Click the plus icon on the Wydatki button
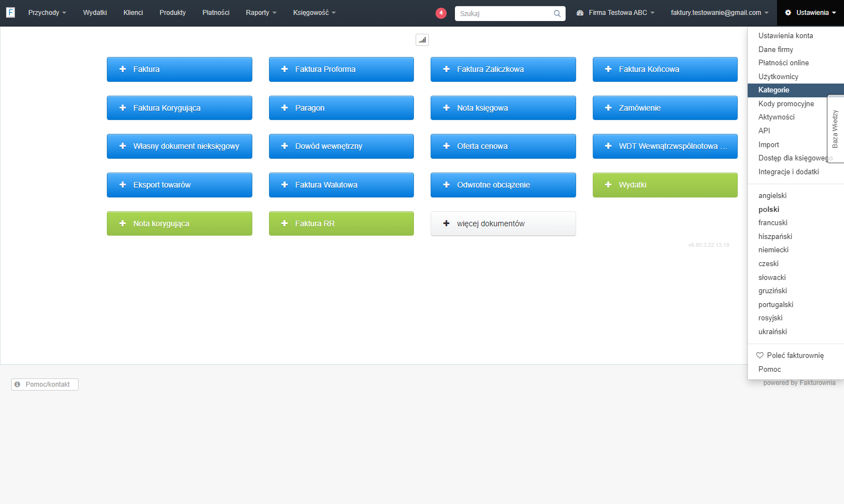 pos(608,185)
